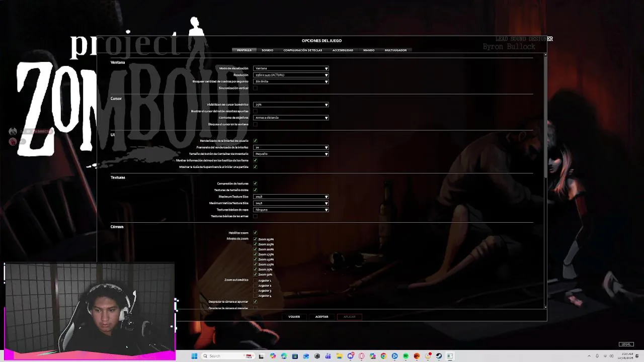This screenshot has height=362, width=644.
Task: Click the Windows taskbar Search box
Action: click(228, 356)
